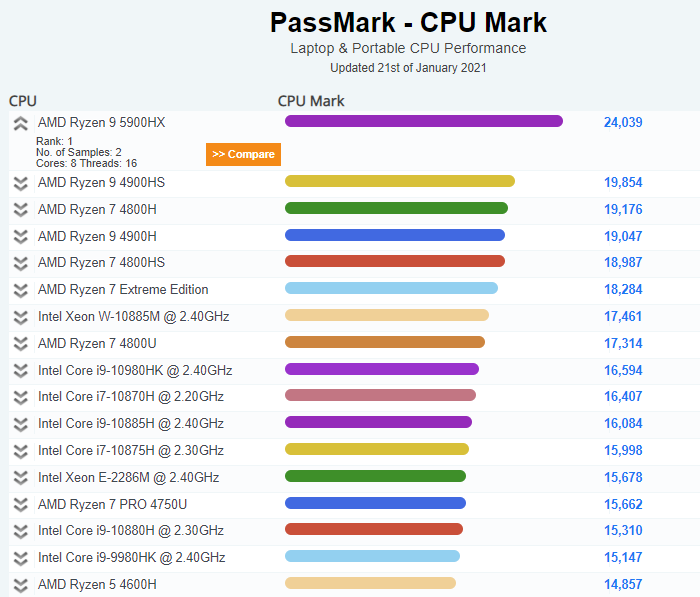Expand the Ryzen 7 Extreme Edition row
The height and width of the screenshot is (597, 700).
coord(21,291)
